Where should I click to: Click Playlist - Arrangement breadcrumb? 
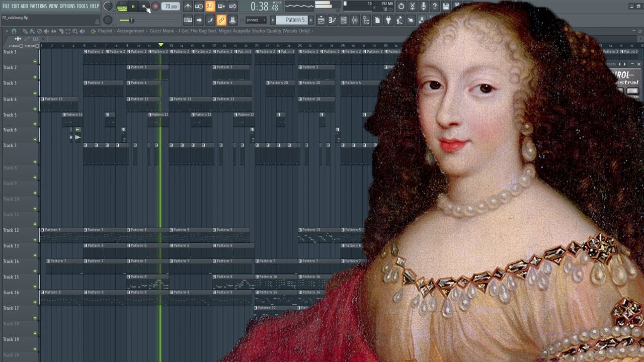121,31
